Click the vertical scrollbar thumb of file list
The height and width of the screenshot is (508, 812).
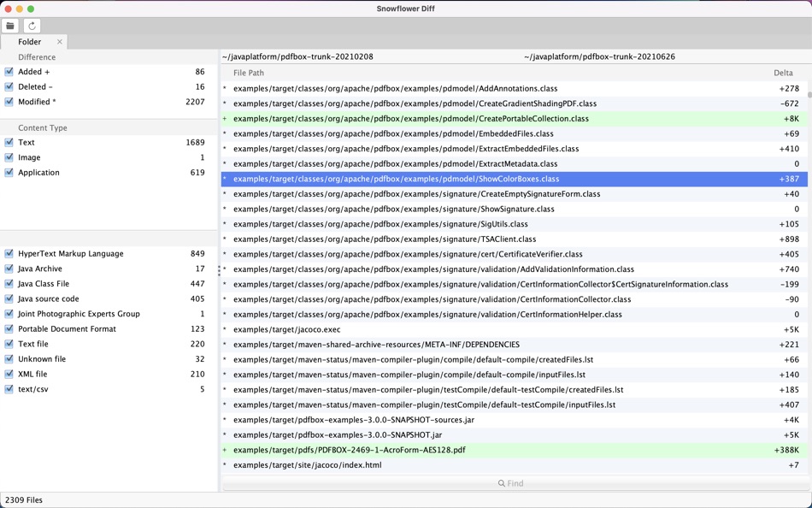click(x=809, y=95)
